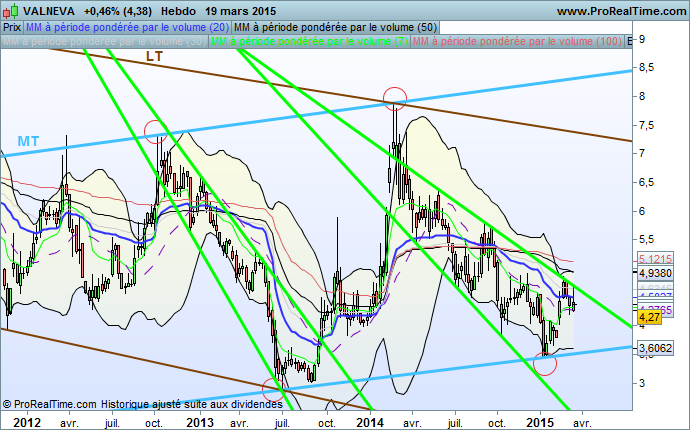This screenshot has height=430, width=690.
Task: Open the green MM pondérée par le volume (7) label
Action: pyautogui.click(x=310, y=41)
